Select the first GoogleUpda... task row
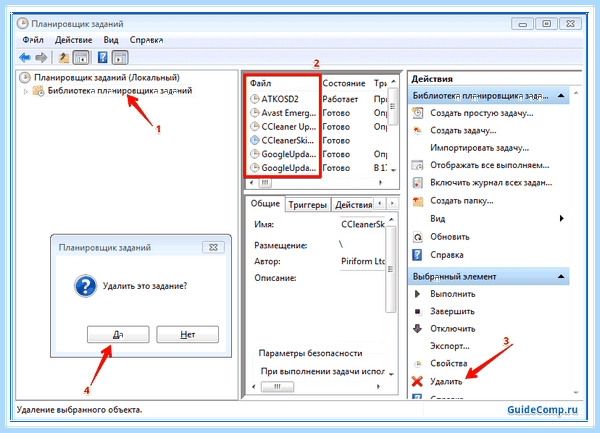Image resolution: width=600 pixels, height=433 pixels. click(283, 154)
